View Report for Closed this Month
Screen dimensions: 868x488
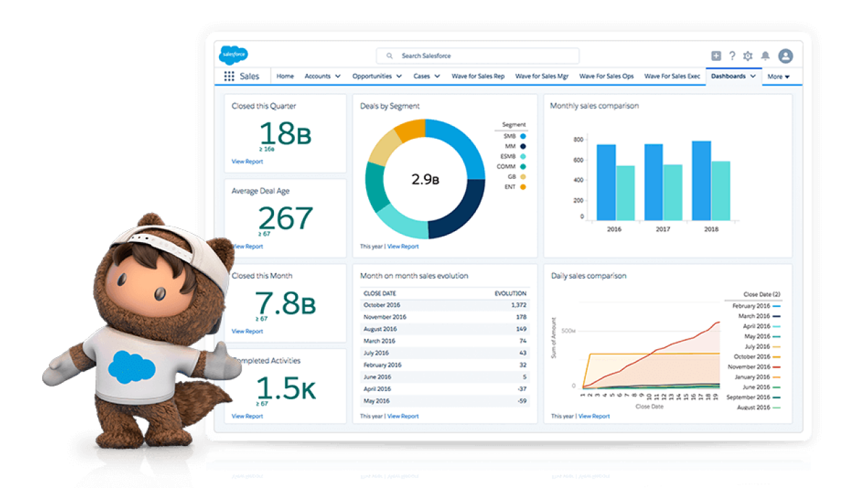click(x=247, y=331)
